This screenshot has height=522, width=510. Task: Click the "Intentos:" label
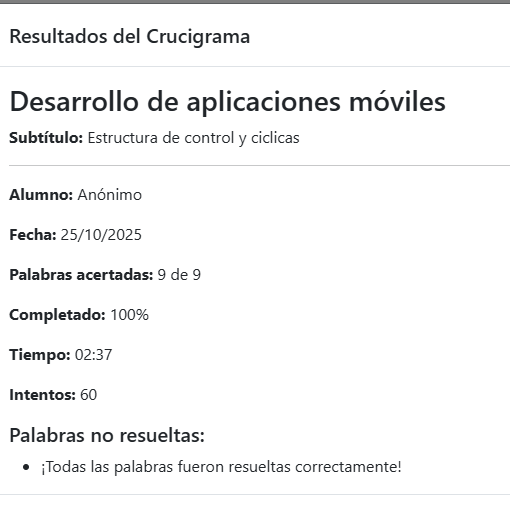click(x=42, y=395)
